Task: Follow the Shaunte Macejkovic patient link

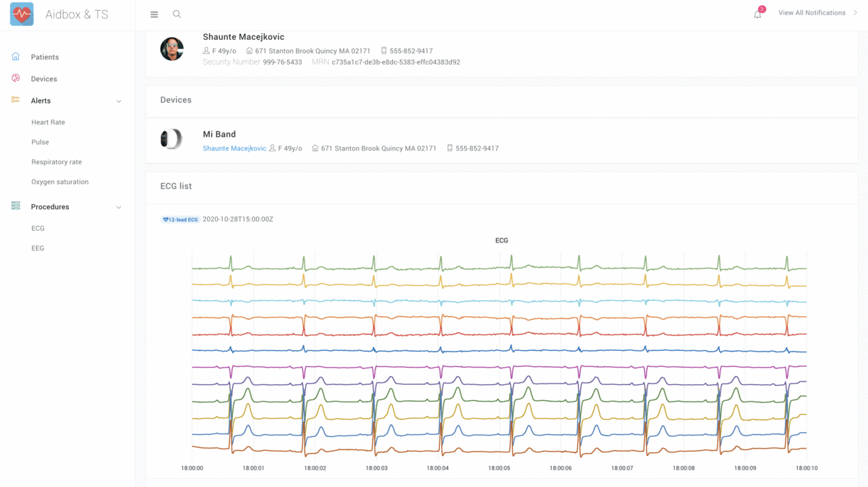Action: tap(234, 148)
